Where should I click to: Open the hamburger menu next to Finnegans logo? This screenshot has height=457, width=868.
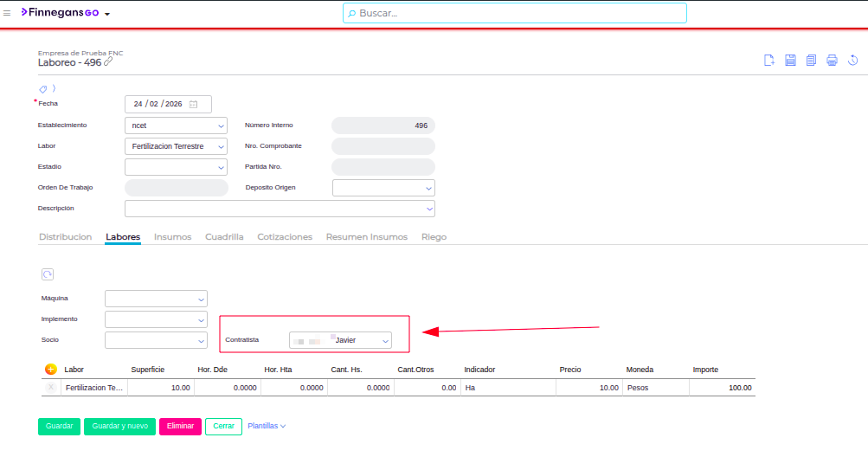point(8,14)
